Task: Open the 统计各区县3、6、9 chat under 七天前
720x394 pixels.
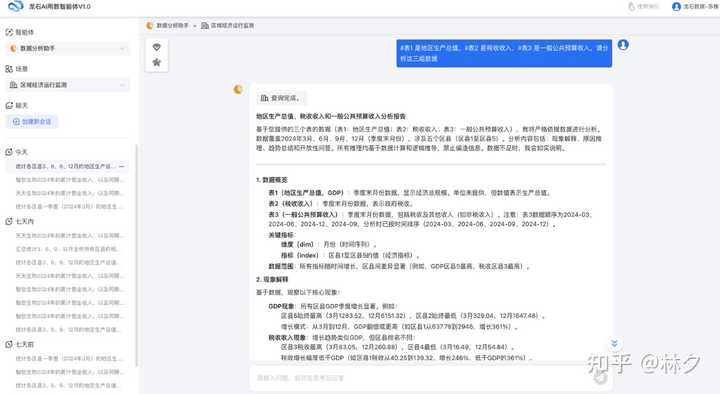Action: click(67, 385)
